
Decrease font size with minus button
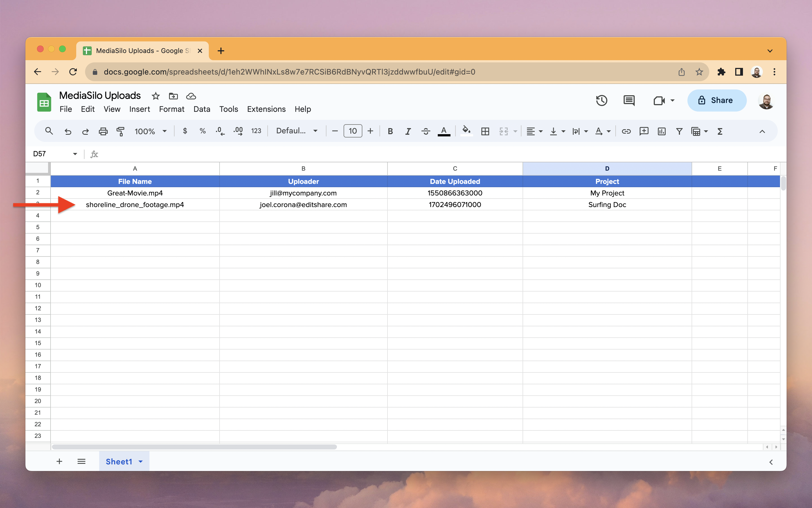(335, 131)
